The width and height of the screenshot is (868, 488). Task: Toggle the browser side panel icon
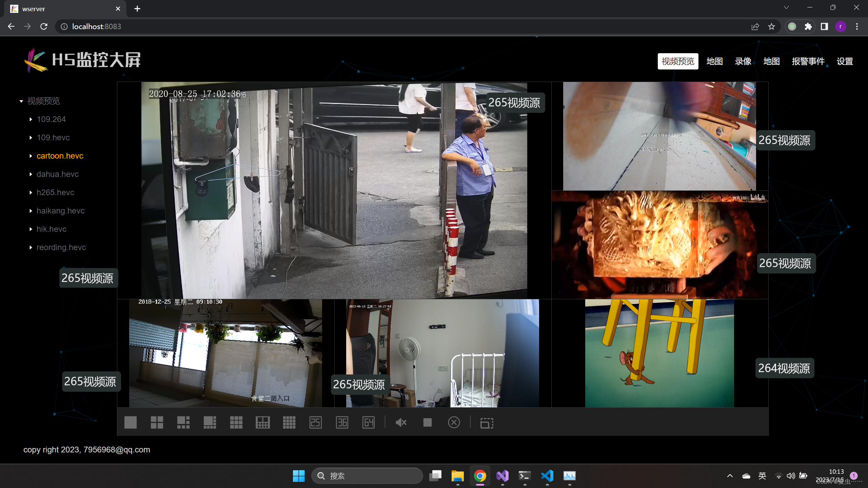pyautogui.click(x=824, y=26)
